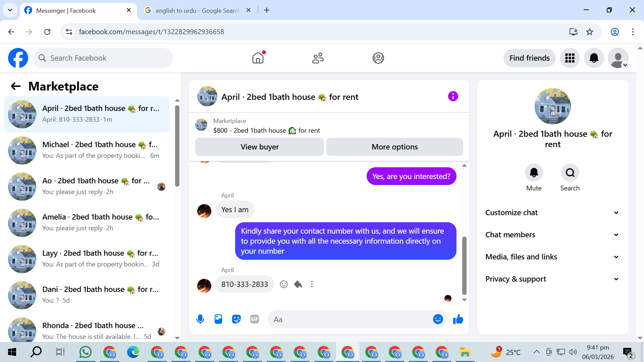This screenshot has height=362, width=644.
Task: Switch to the Google Search tab
Action: (x=197, y=10)
